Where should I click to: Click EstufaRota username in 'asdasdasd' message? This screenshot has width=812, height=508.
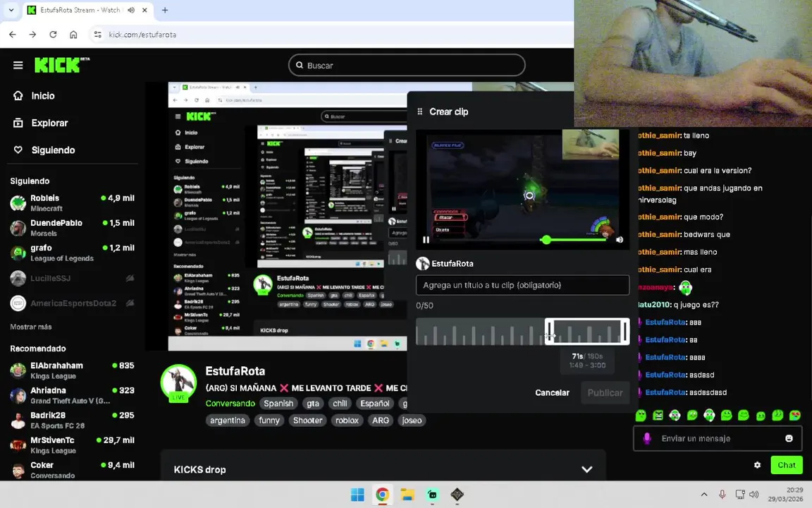[665, 392]
